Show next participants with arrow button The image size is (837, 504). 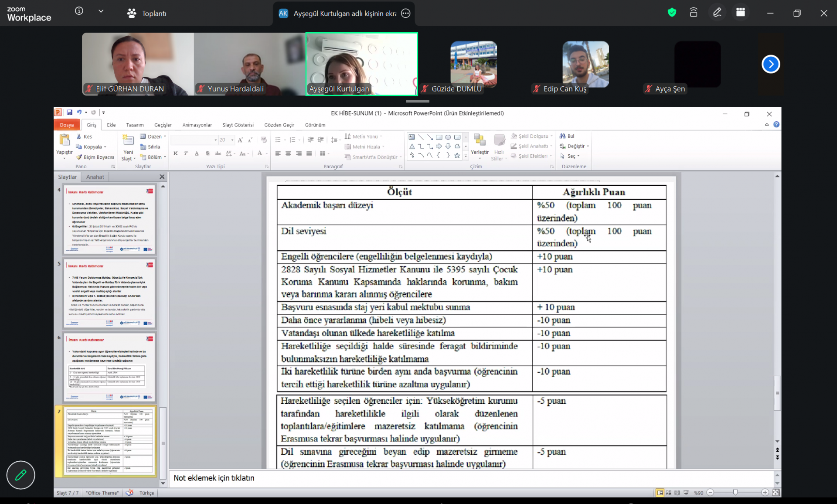[x=770, y=65]
